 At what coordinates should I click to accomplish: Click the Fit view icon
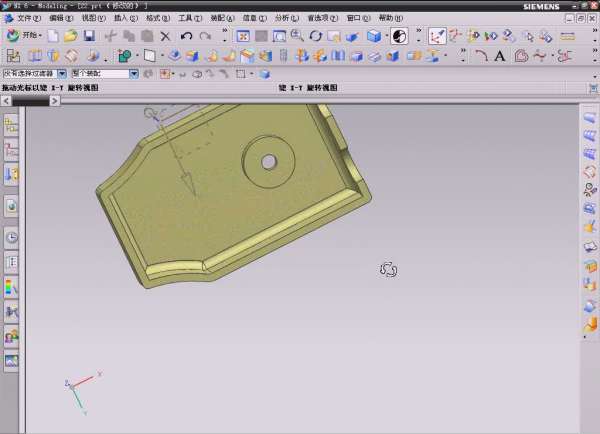pyautogui.click(x=243, y=36)
